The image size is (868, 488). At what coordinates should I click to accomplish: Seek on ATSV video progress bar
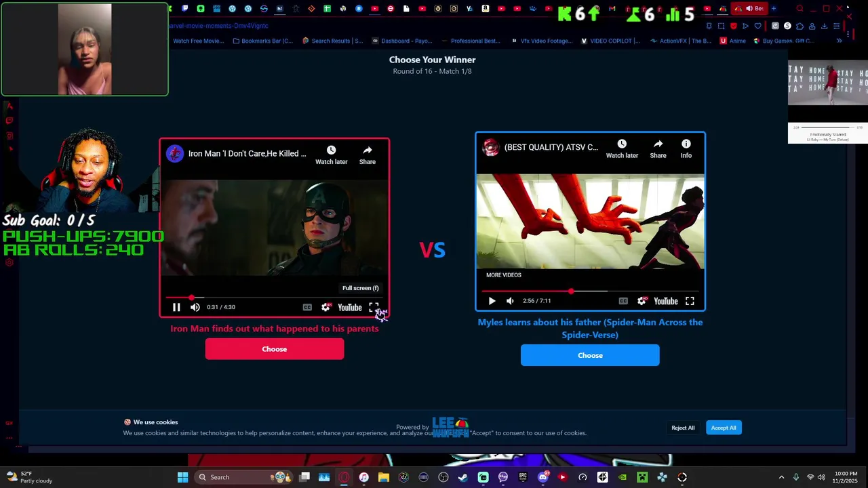point(590,291)
